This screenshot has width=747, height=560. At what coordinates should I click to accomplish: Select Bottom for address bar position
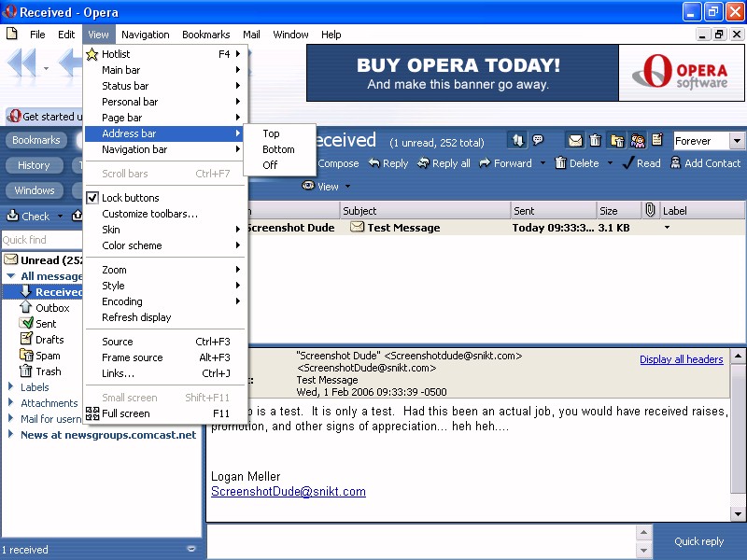(278, 149)
